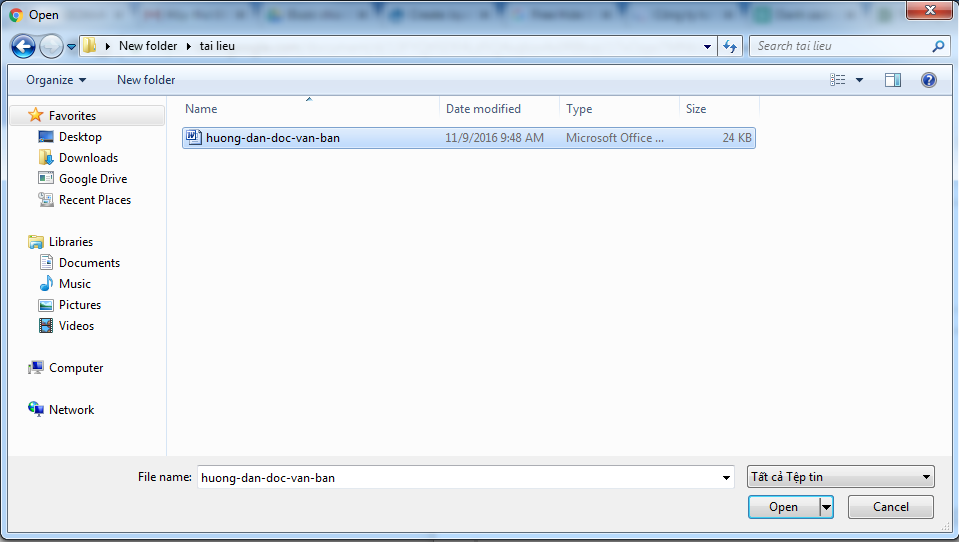
Task: Click the Back navigation arrow button
Action: click(x=24, y=46)
